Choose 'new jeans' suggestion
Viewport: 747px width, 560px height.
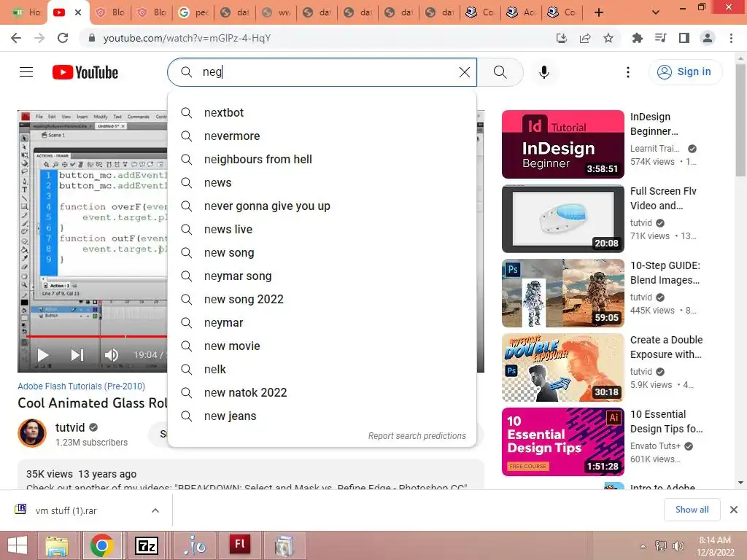322,416
